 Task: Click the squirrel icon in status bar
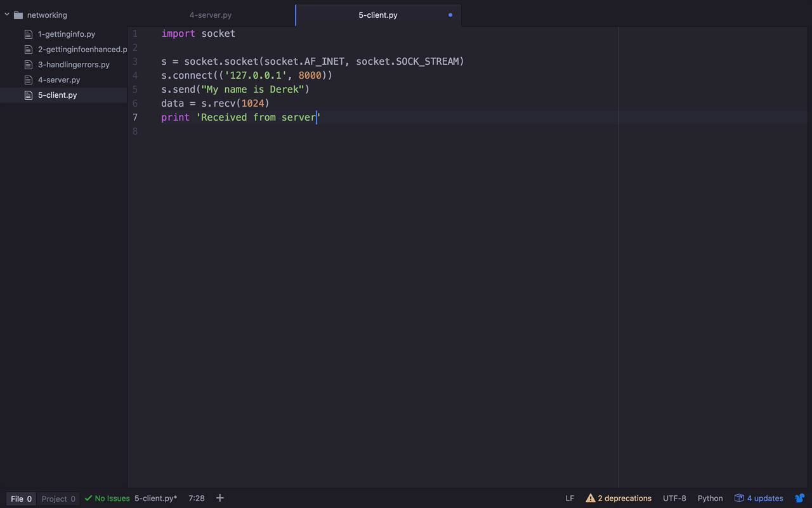coord(800,498)
